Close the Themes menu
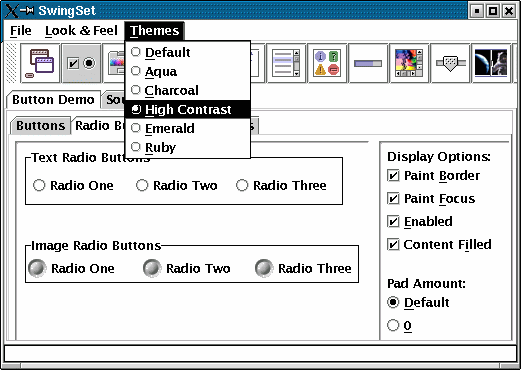This screenshot has width=521, height=370. (x=154, y=31)
